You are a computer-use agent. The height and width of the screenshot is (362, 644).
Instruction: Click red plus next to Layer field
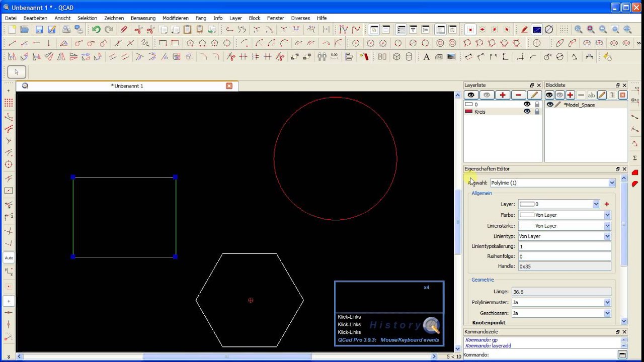pyautogui.click(x=607, y=204)
